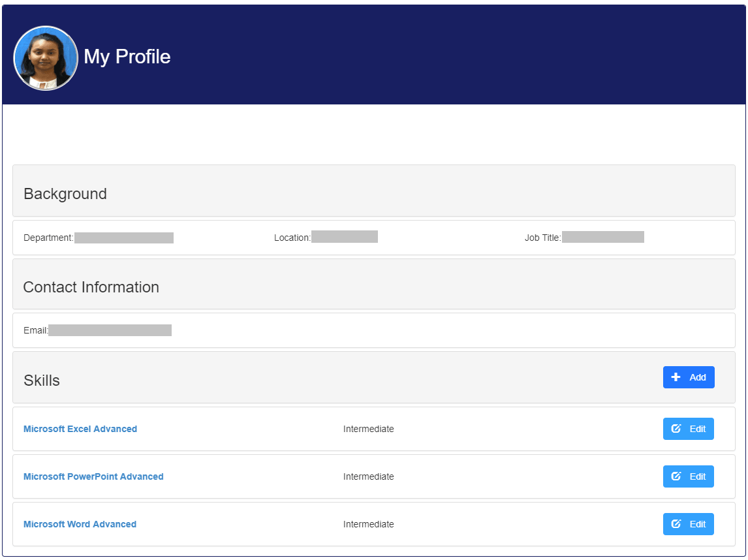The height and width of the screenshot is (560, 748).
Task: Click the profile avatar photo
Action: (x=46, y=57)
